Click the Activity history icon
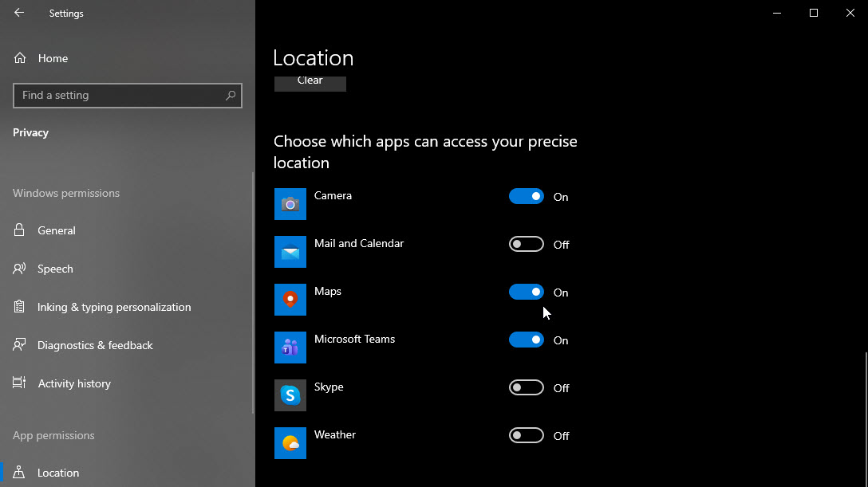 pos(19,383)
